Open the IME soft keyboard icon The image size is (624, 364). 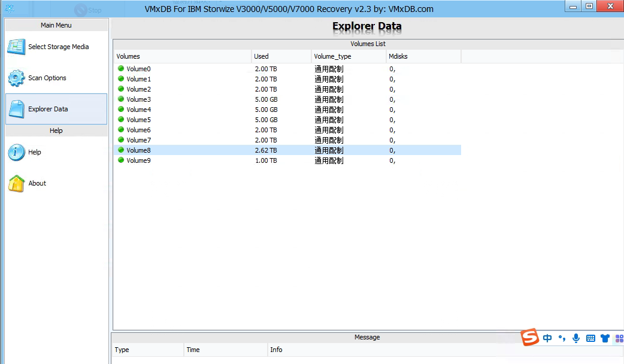click(590, 338)
